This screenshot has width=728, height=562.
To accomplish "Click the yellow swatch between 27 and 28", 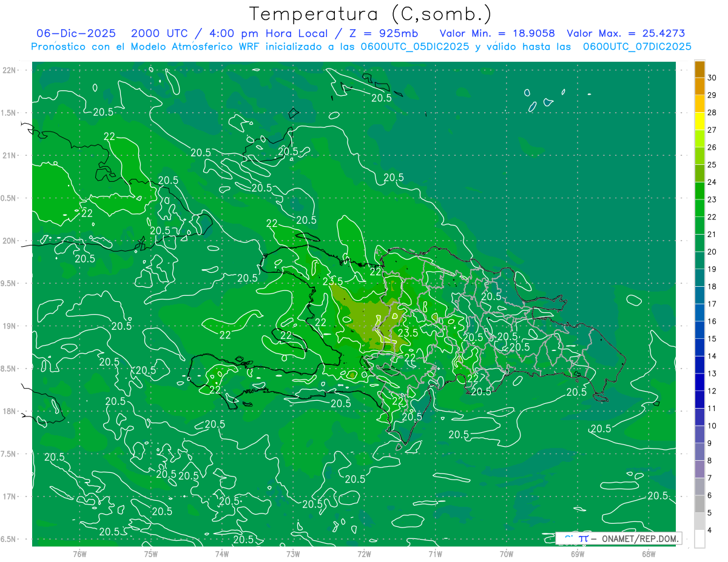I will point(699,121).
